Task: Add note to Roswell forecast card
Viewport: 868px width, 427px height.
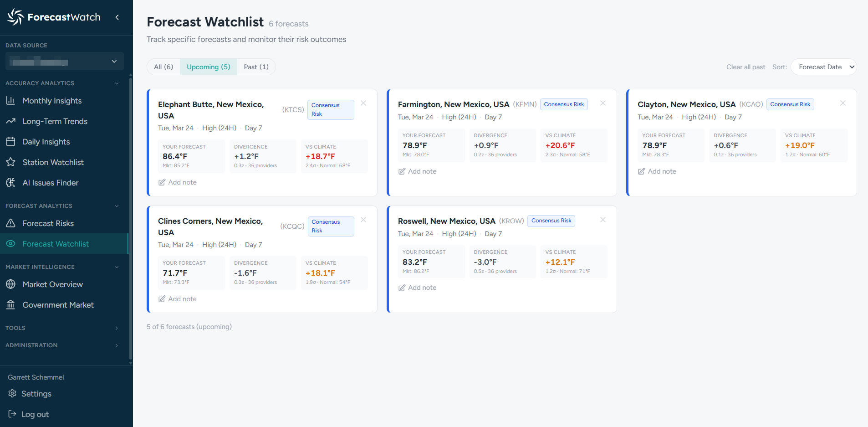Action: [x=418, y=288]
